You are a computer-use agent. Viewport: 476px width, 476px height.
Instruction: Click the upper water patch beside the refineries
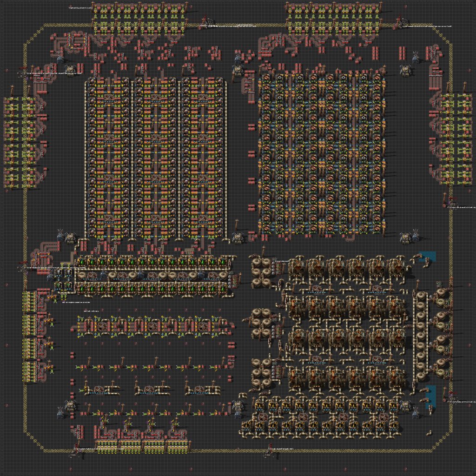tap(428, 256)
